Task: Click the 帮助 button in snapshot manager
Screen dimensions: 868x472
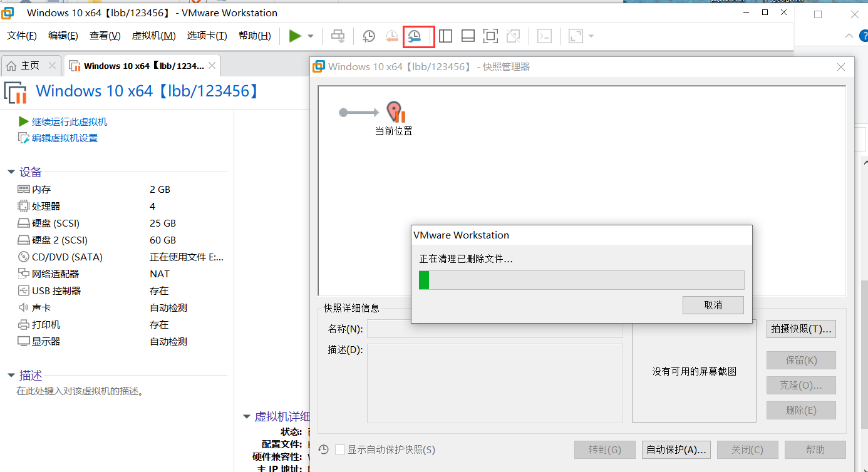Action: (x=815, y=449)
